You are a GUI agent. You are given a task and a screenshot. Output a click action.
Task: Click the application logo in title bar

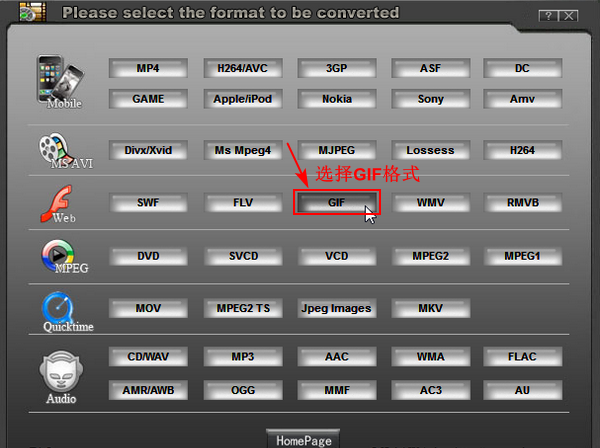click(33, 11)
